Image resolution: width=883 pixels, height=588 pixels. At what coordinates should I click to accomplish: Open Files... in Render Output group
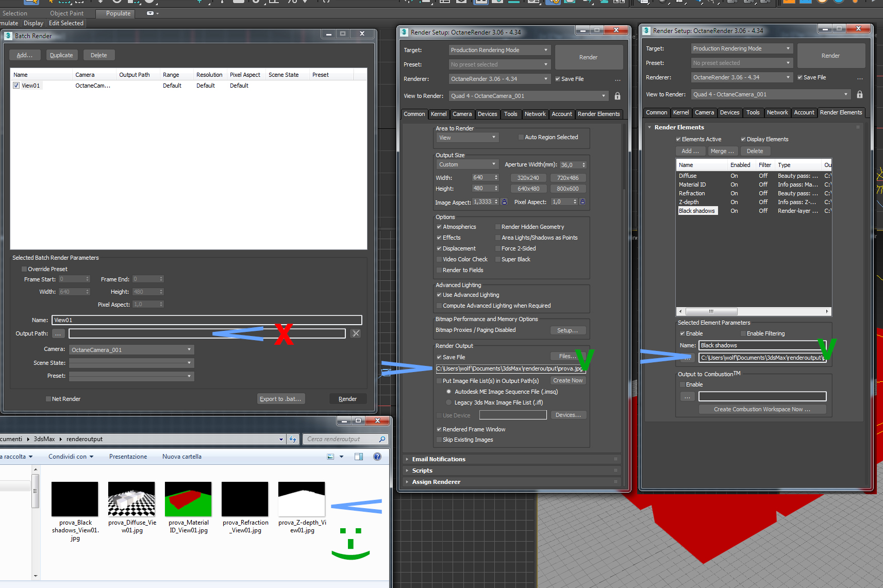pyautogui.click(x=568, y=356)
